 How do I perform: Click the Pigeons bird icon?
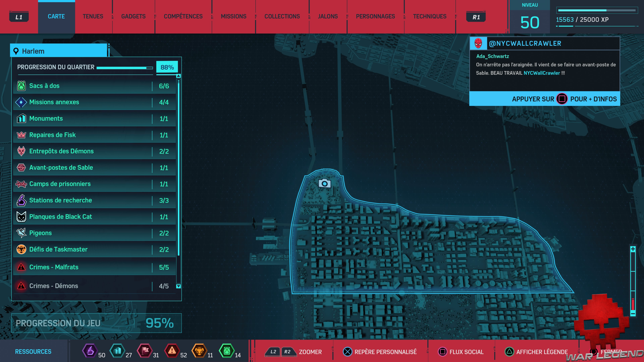(21, 233)
